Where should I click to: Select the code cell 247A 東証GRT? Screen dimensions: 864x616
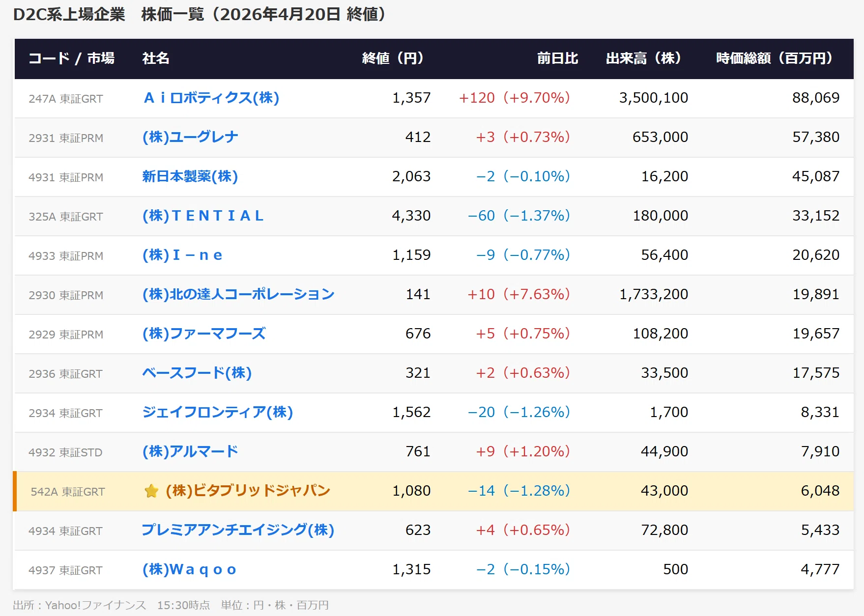pyautogui.click(x=66, y=99)
